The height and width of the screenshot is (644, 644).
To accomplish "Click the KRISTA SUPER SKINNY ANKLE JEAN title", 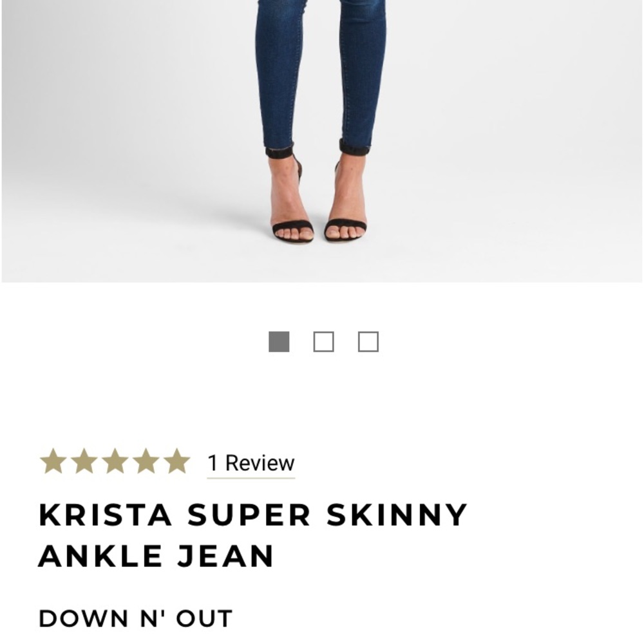I will [253, 535].
